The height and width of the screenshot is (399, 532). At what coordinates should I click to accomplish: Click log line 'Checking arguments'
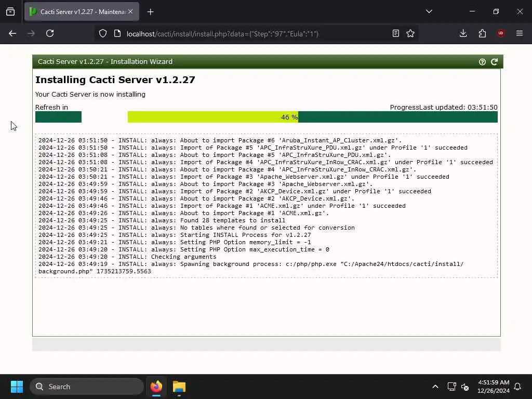pyautogui.click(x=127, y=257)
